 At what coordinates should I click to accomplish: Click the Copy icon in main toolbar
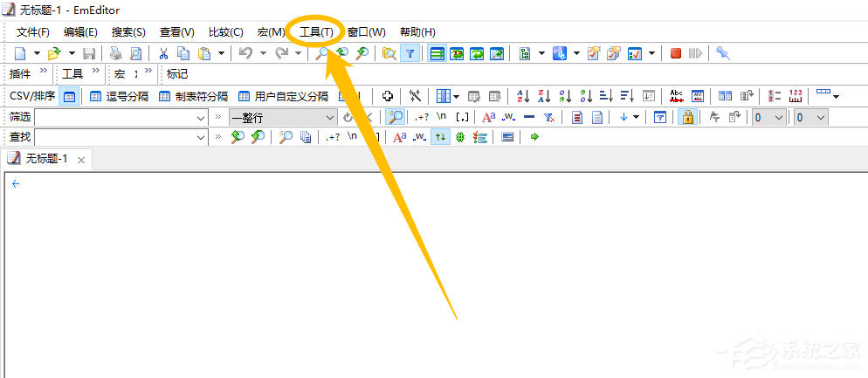pos(183,53)
